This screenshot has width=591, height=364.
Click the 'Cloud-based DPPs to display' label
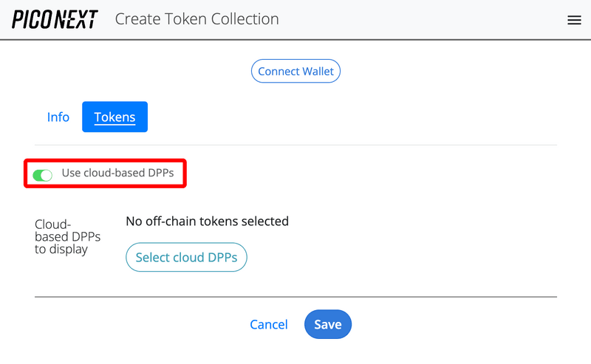point(67,236)
